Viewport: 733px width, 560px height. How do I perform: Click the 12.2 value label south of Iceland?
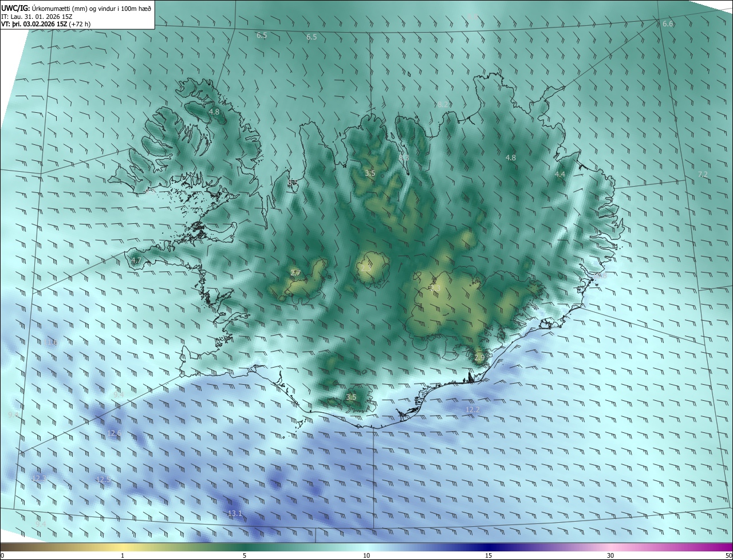point(472,409)
